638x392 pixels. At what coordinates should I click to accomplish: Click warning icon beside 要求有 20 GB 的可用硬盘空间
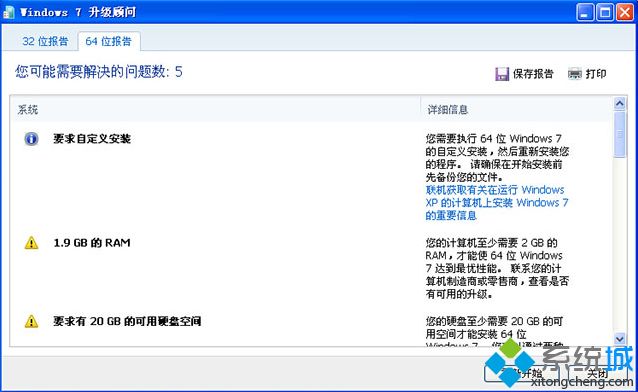coord(31,322)
